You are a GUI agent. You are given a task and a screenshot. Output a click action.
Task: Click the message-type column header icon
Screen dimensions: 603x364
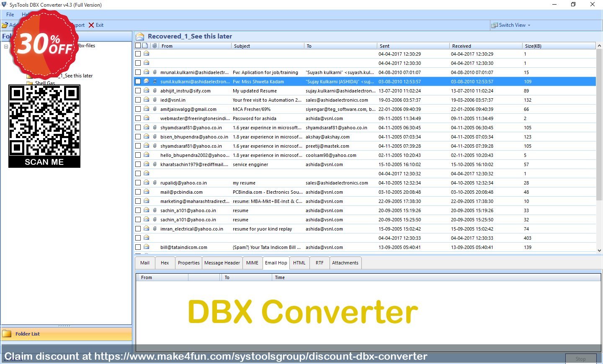(x=145, y=46)
